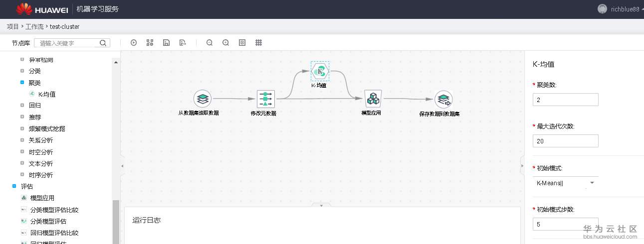
Task: Click the 运行日志 heading
Action: [147, 220]
